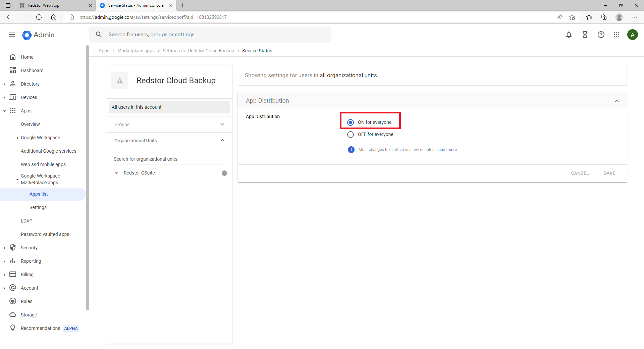Click the Security shield icon
This screenshot has width=644, height=349.
(13, 247)
